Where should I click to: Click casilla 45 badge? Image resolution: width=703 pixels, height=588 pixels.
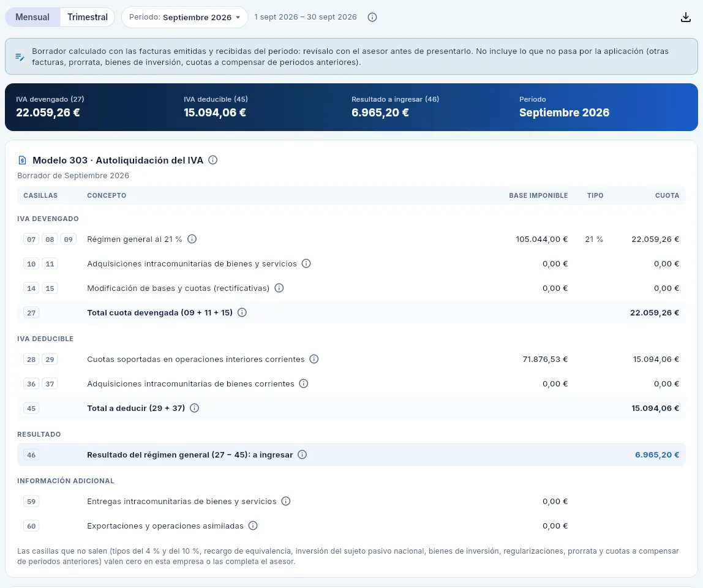pyautogui.click(x=31, y=409)
